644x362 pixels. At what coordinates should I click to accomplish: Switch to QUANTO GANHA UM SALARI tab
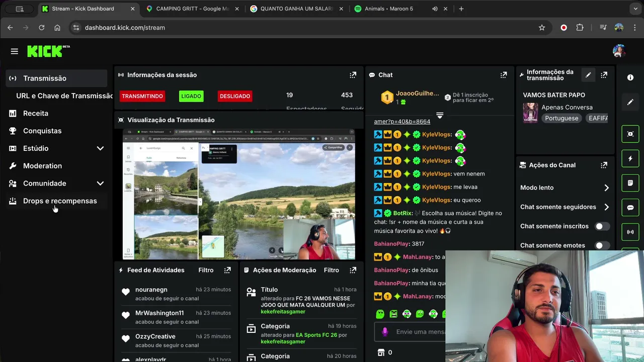point(296,9)
